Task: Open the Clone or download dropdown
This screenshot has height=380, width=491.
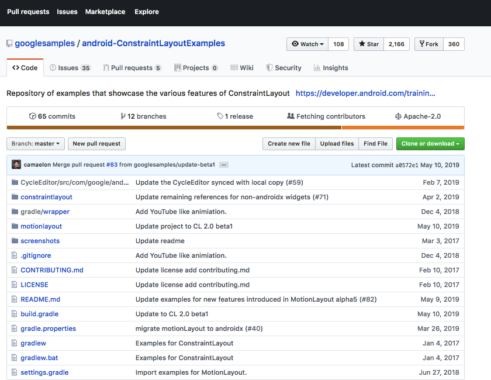Action: 430,144
